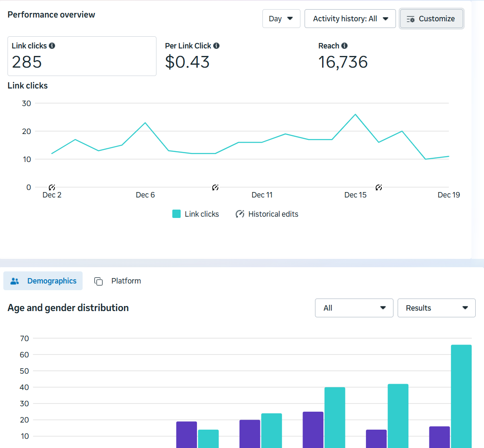
Task: Click the historical edit marker near Dec 2
Action: (52, 187)
